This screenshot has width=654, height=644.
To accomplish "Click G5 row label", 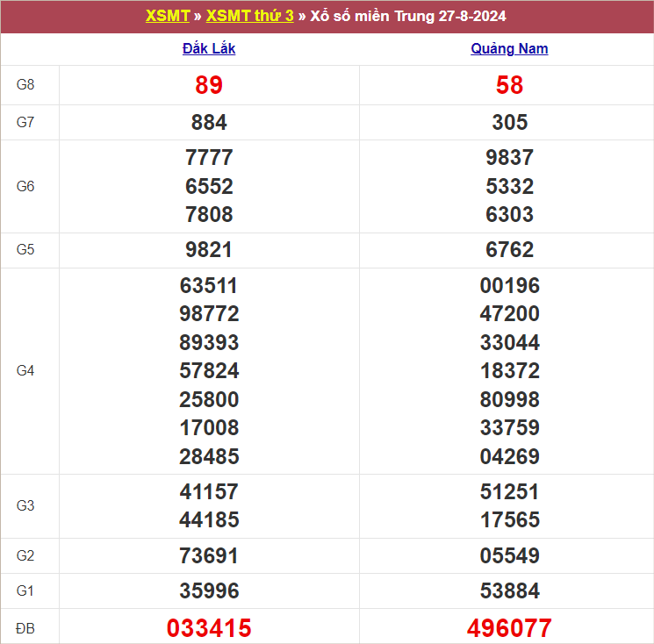I will click(25, 250).
